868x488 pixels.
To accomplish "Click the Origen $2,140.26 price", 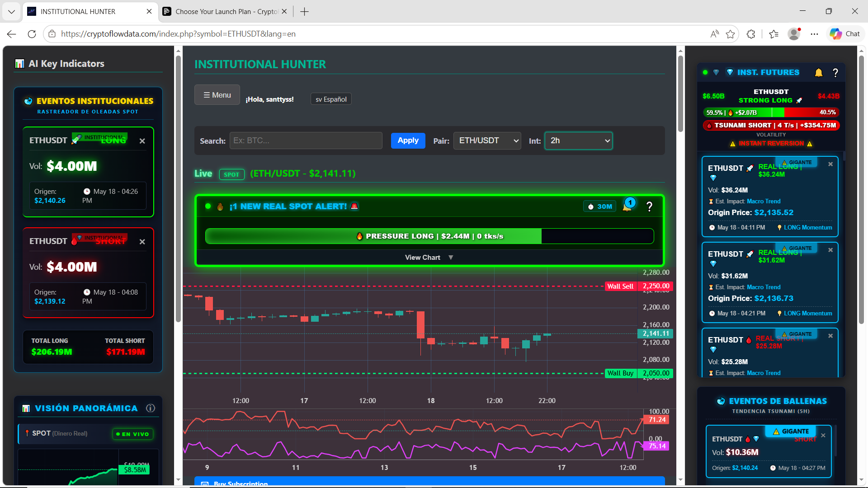I will (50, 201).
